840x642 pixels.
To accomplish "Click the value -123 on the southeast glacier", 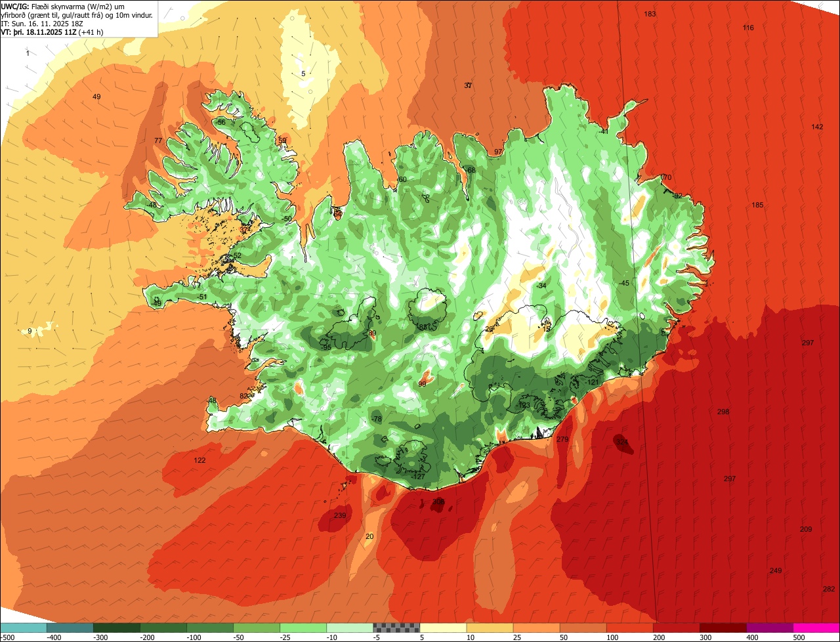I will point(523,405).
